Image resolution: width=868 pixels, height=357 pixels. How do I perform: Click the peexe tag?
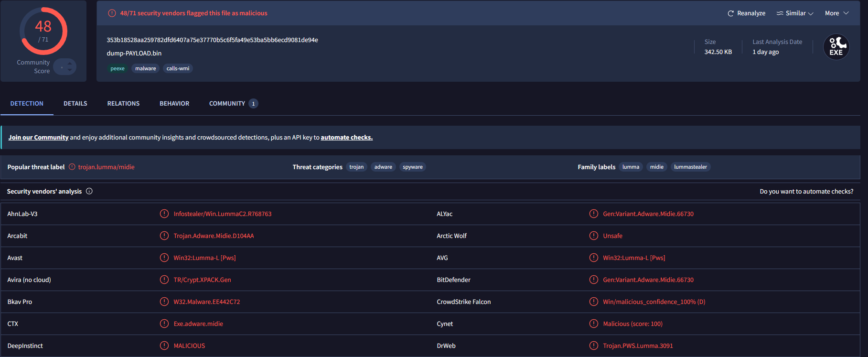(x=118, y=68)
